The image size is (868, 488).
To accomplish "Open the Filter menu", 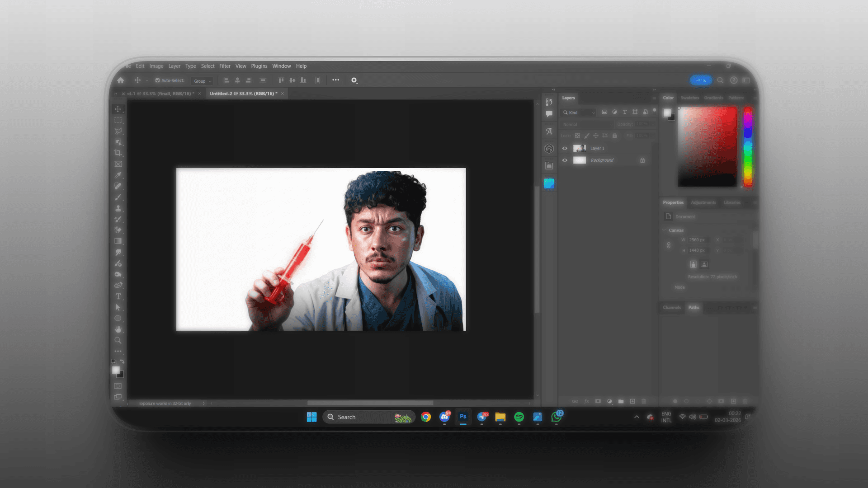I will pos(225,66).
